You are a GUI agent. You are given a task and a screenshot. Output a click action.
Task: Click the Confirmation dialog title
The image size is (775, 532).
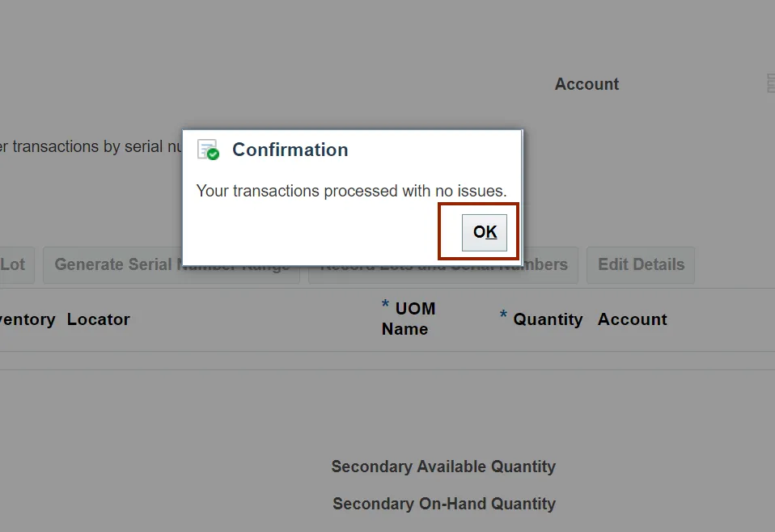(290, 150)
